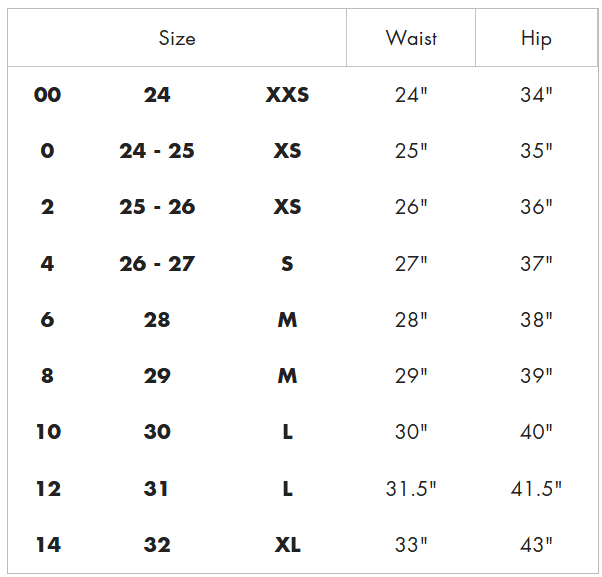The width and height of the screenshot is (602, 577).
Task: Click the 24 - 25 size range
Action: [x=157, y=150]
